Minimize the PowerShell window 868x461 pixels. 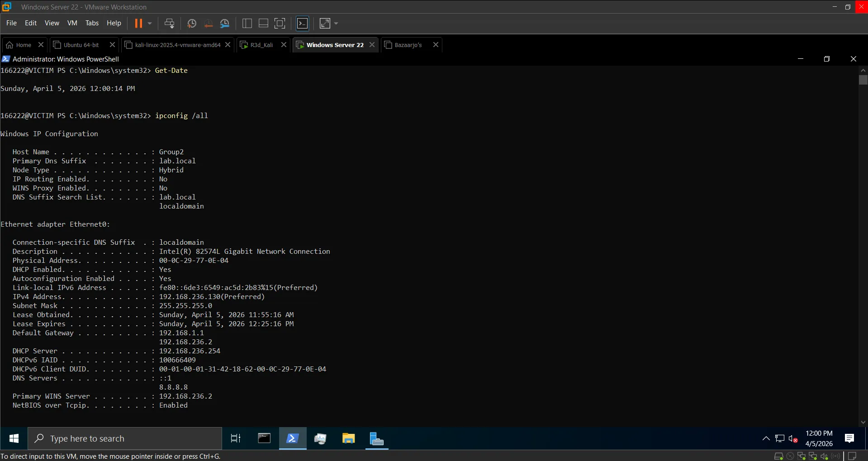[x=801, y=59]
